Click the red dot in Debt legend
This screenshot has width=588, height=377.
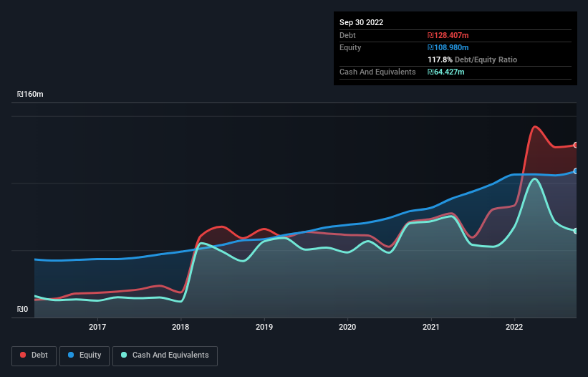(23, 355)
